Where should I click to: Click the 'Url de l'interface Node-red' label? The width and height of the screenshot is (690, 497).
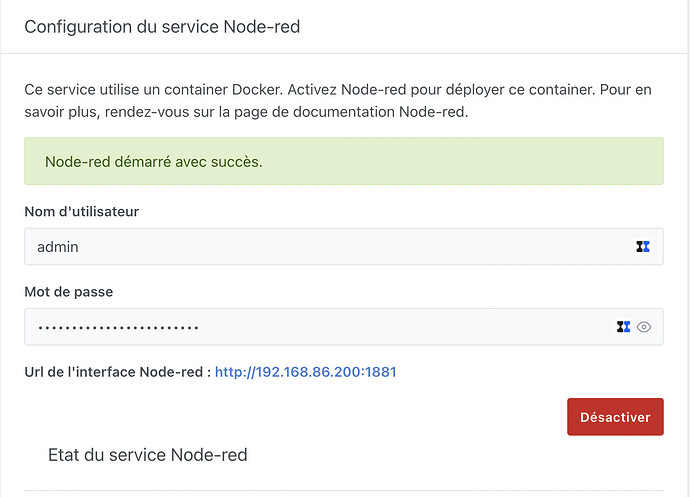pos(117,372)
